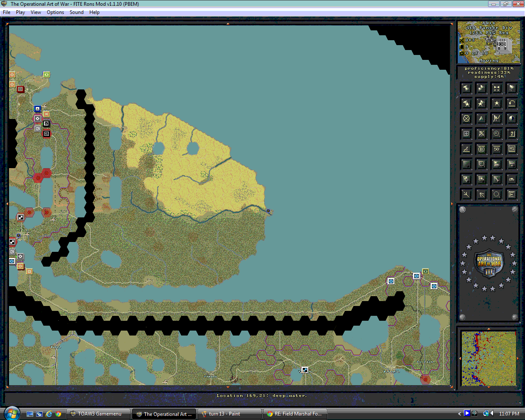The width and height of the screenshot is (525, 420).
Task: Click the right-pointing arrow unit button
Action: coord(482,88)
